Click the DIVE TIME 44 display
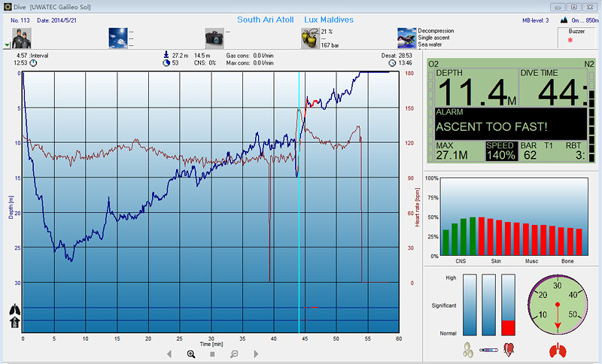This screenshot has width=602, height=364. [553, 88]
